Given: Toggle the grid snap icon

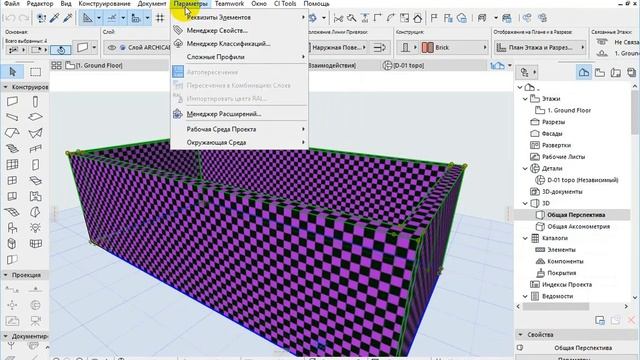Looking at the screenshot, I should 160,18.
